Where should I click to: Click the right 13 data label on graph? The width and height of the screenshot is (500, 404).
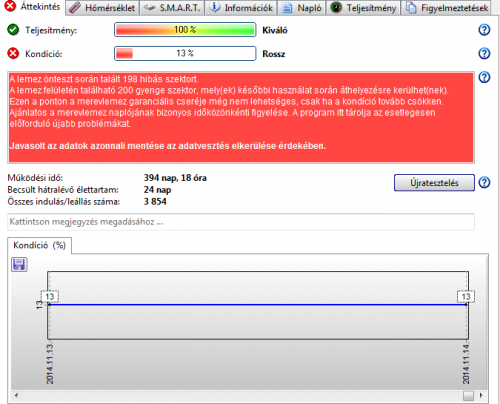[466, 297]
